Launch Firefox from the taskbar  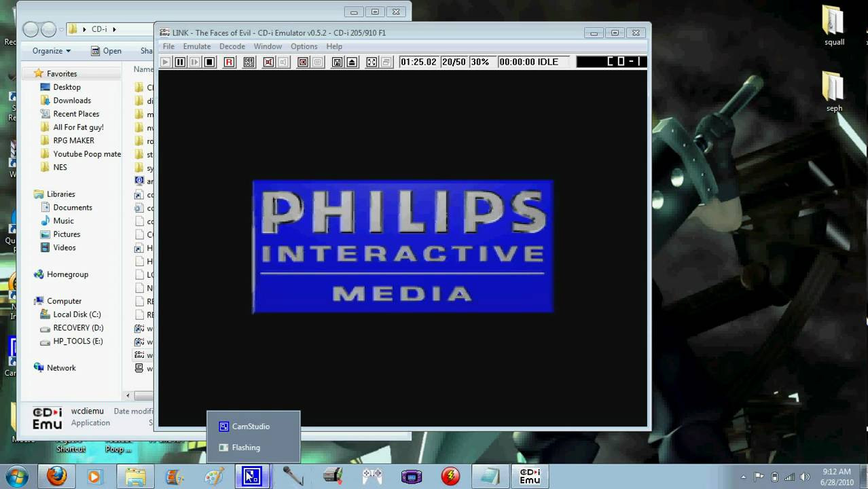[56, 477]
